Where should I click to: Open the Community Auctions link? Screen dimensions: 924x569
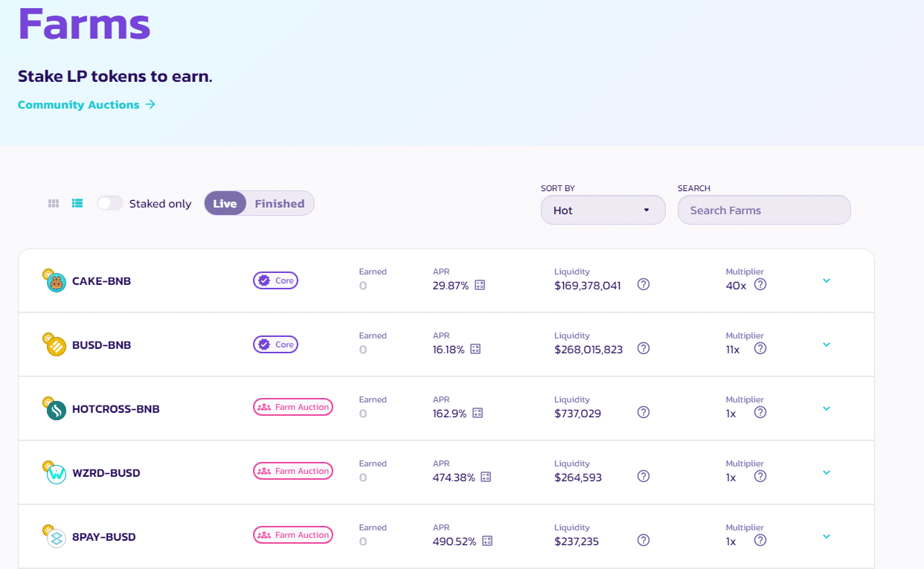86,105
